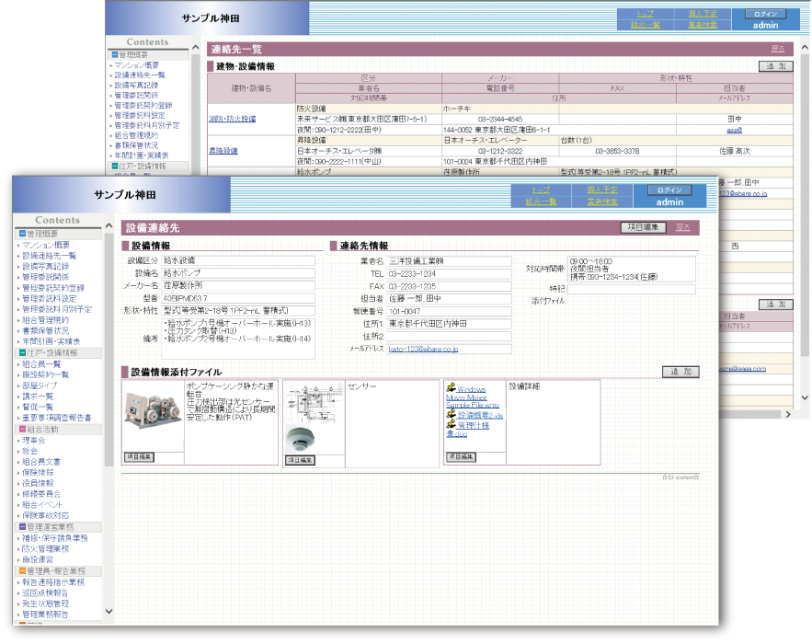Open 防火管理業務 in the sidebar
Screen dimensions: 812x644
(x=46, y=548)
